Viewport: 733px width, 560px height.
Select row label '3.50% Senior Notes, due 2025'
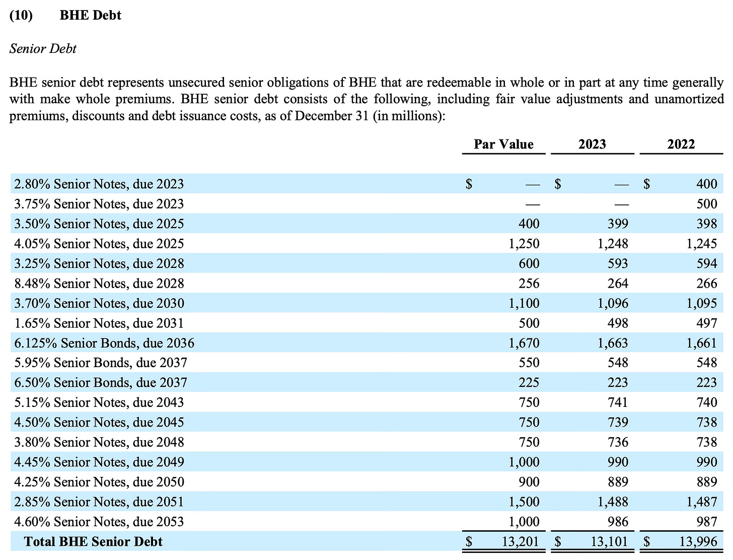pyautogui.click(x=99, y=224)
